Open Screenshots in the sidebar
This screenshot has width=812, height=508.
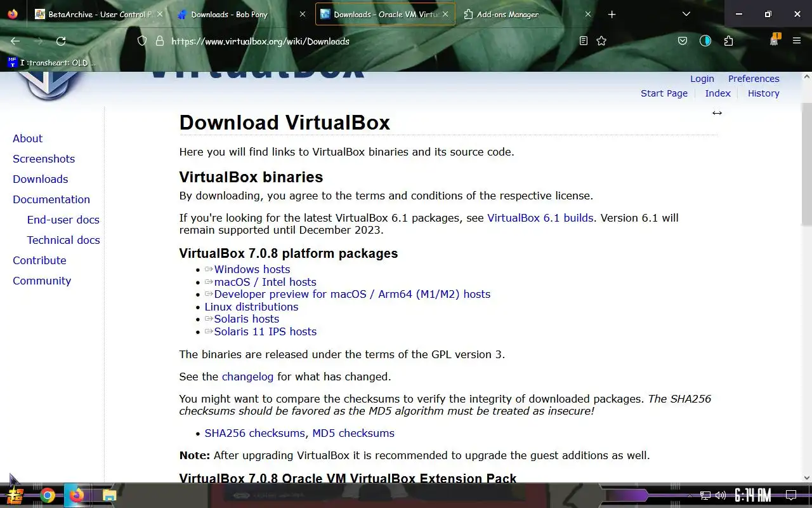[44, 159]
